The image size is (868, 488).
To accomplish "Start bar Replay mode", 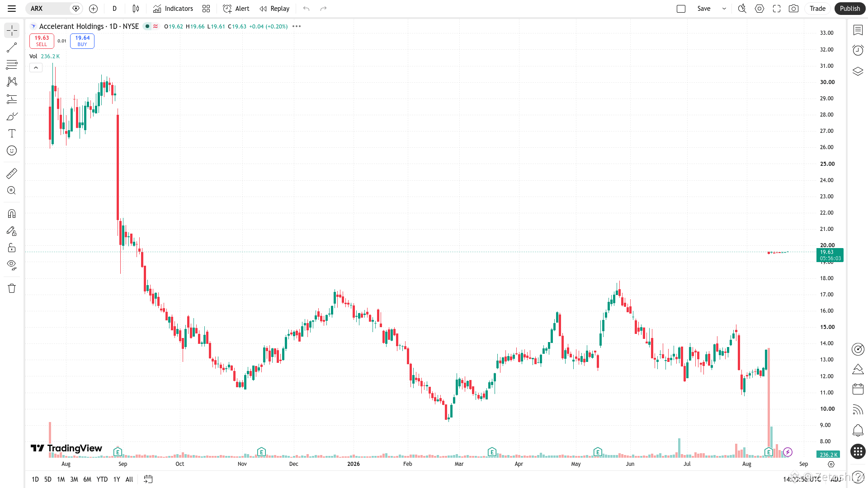I will (x=274, y=9).
